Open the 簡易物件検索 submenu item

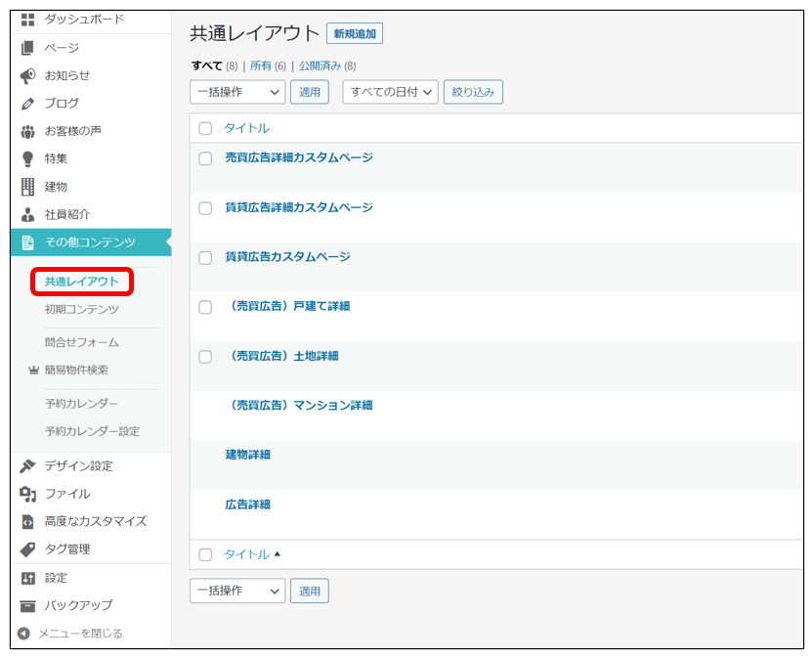[x=76, y=370]
